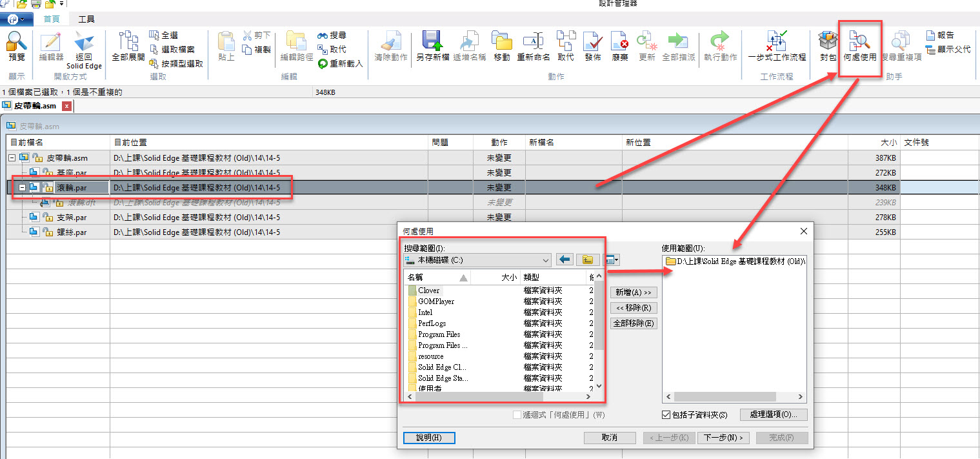The width and height of the screenshot is (980, 459).
Task: Click the 按類型選取 command
Action: click(x=176, y=63)
